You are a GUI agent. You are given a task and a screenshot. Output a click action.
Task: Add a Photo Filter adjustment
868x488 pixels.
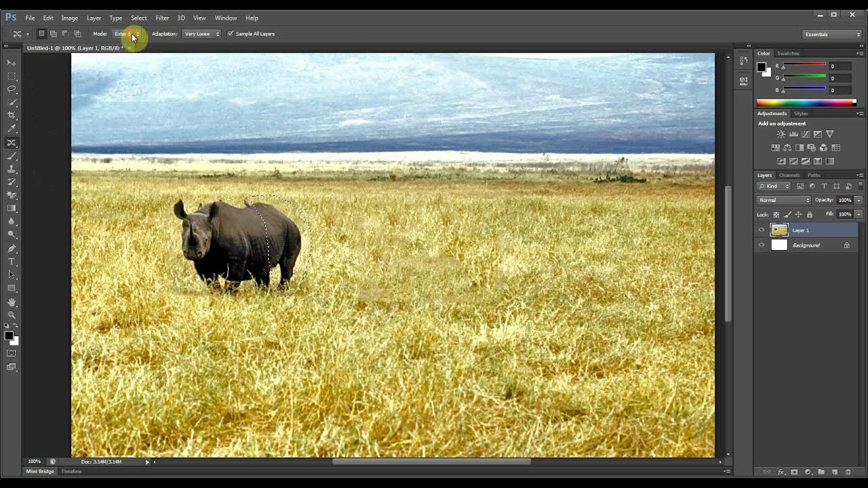pos(811,148)
